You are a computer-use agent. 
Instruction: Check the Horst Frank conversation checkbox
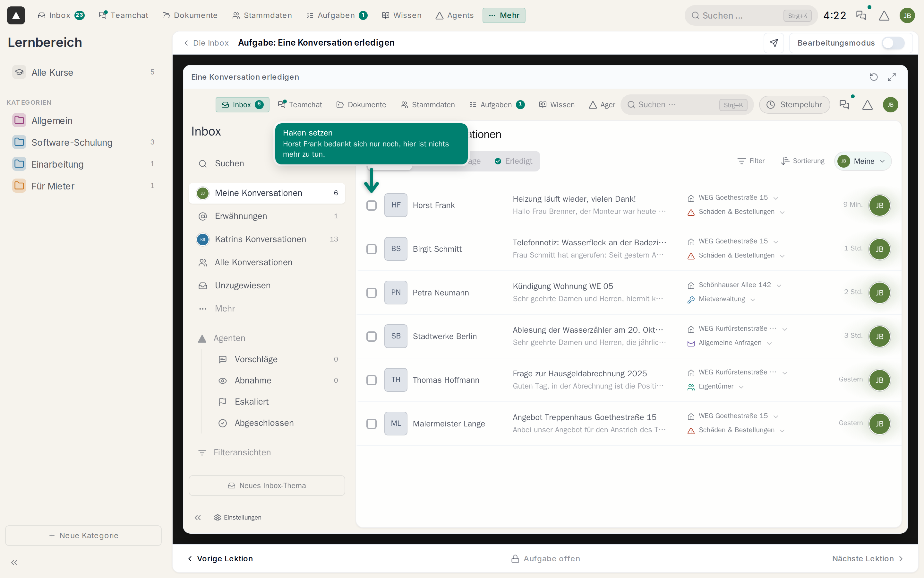pyautogui.click(x=371, y=205)
